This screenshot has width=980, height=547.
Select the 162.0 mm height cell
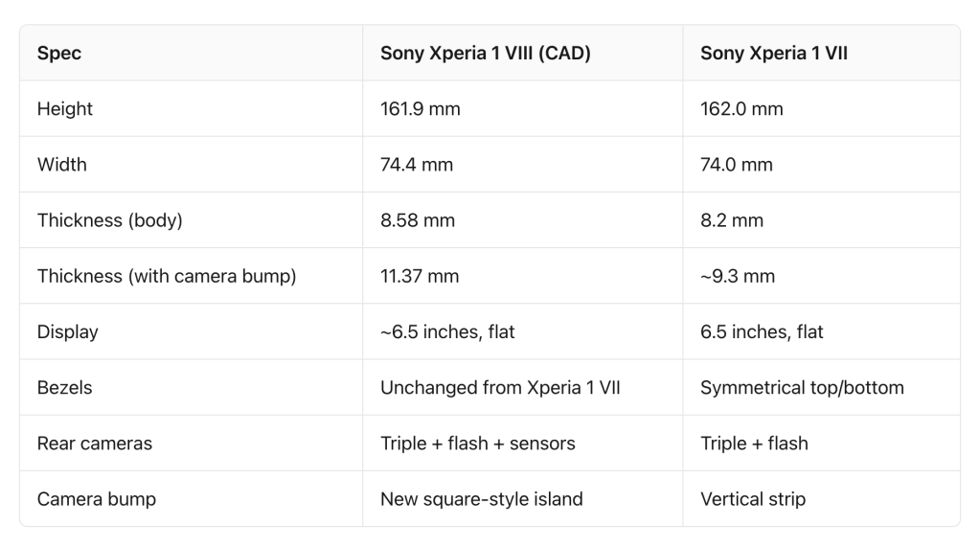click(x=741, y=109)
